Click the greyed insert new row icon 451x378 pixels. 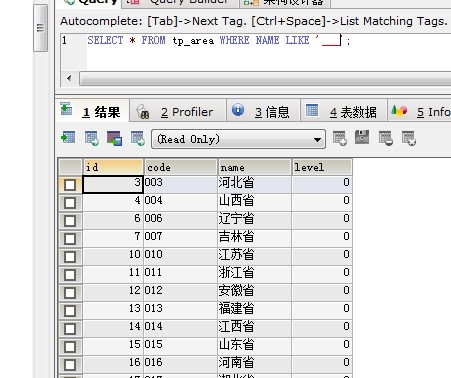[340, 138]
